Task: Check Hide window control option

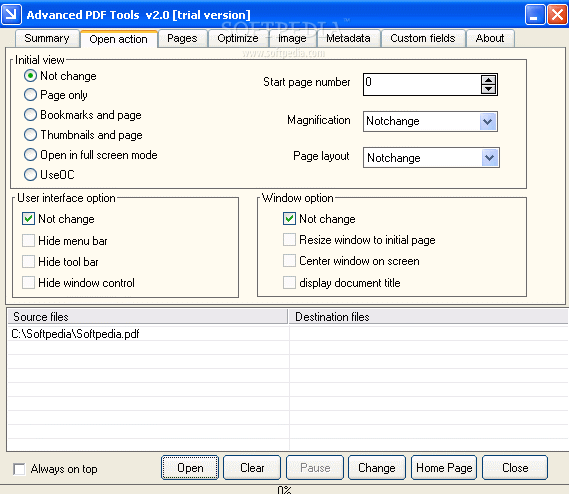Action: click(28, 282)
